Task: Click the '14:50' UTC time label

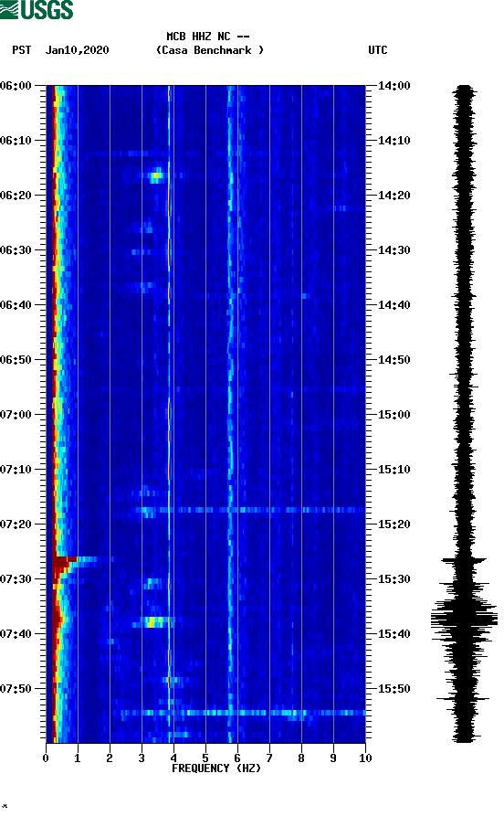Action: [394, 360]
